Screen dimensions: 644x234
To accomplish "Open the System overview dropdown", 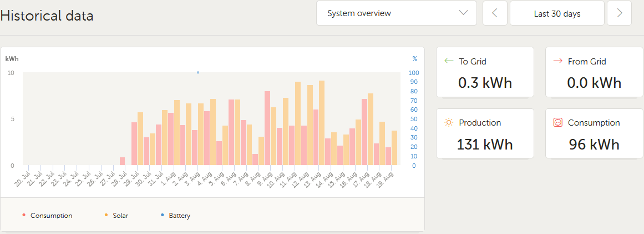I will (396, 13).
